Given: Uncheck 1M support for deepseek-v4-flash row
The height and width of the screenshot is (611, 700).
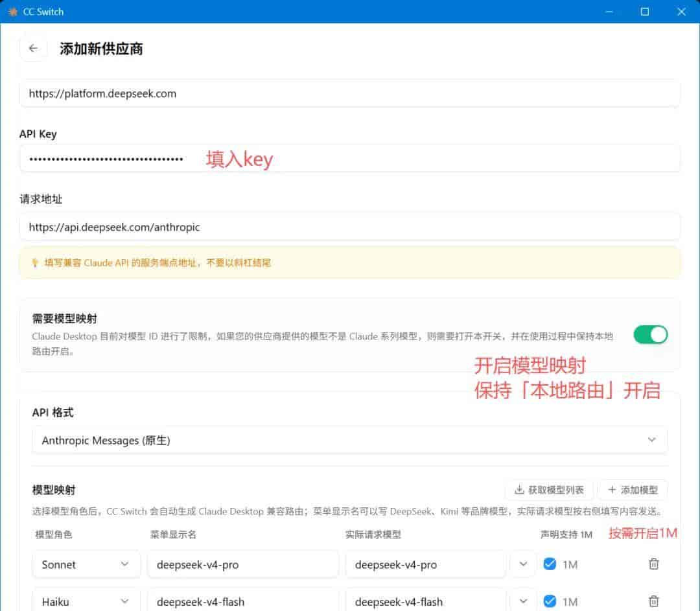Looking at the screenshot, I should [x=550, y=601].
